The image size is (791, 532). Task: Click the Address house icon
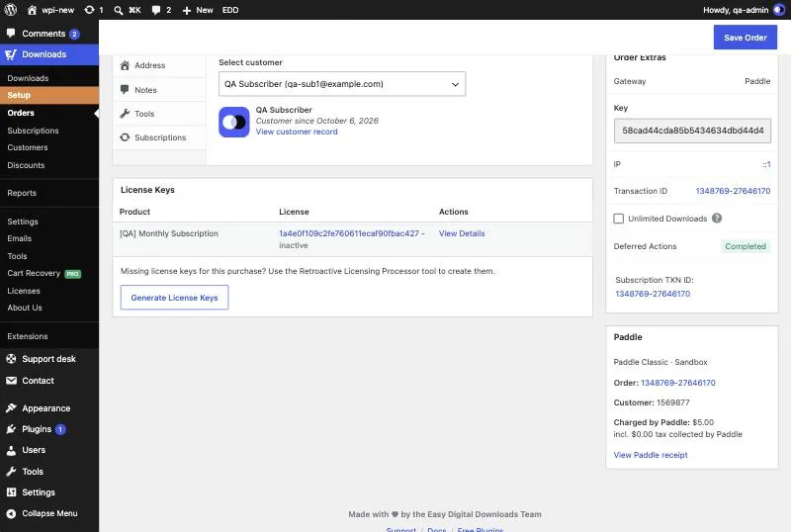[x=125, y=65]
